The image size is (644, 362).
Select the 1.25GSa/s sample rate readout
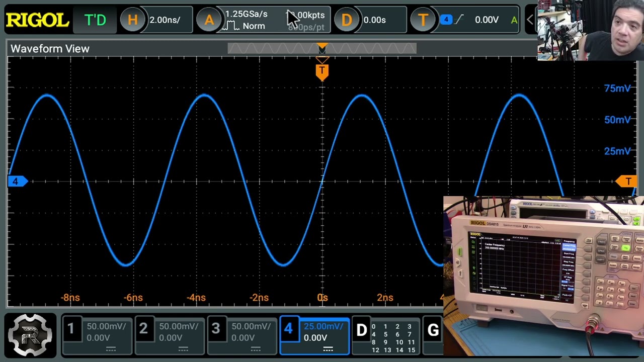[x=246, y=14]
